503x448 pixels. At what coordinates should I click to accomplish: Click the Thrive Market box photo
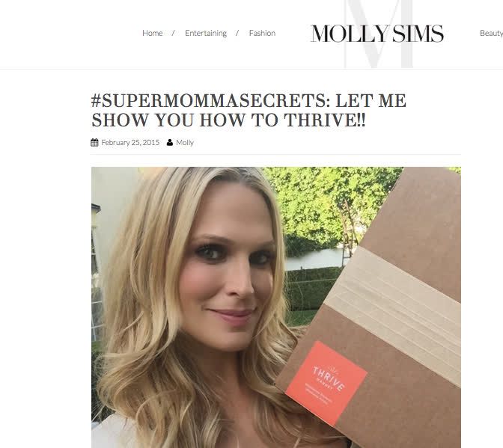coord(276,307)
